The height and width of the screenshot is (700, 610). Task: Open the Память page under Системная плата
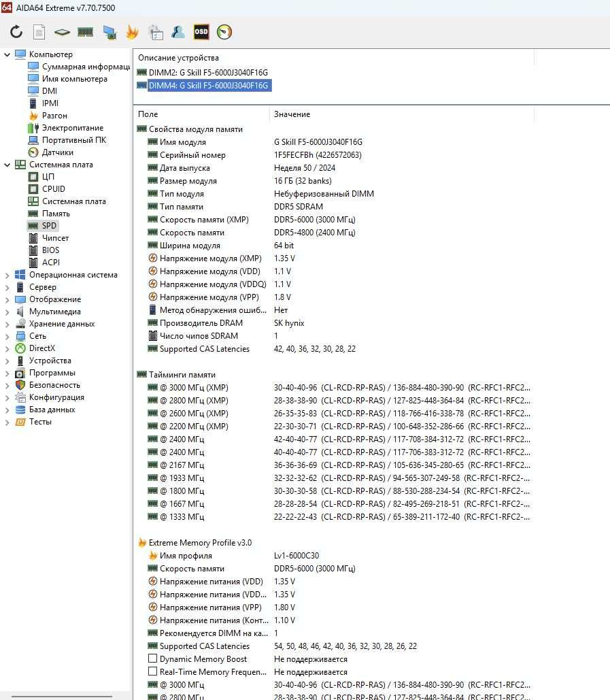(x=56, y=214)
